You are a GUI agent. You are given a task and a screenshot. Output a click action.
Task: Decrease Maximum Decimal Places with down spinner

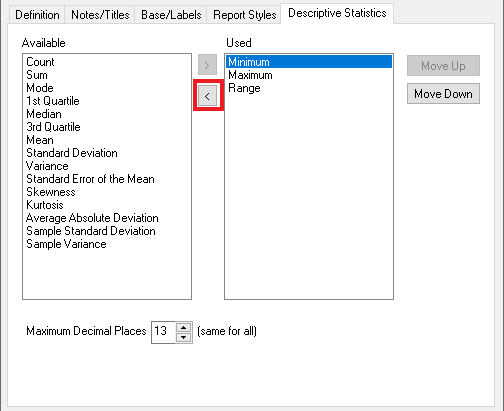coord(184,338)
